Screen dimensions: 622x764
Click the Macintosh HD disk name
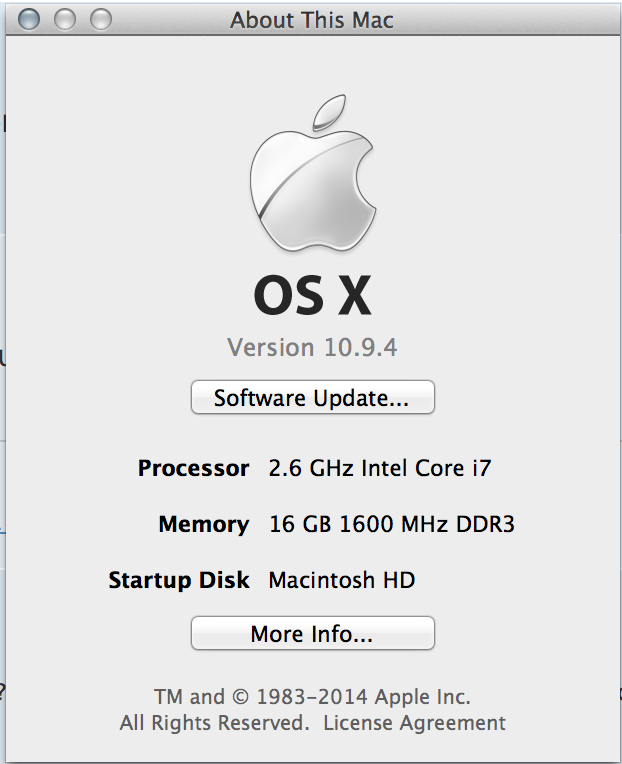[x=342, y=580]
